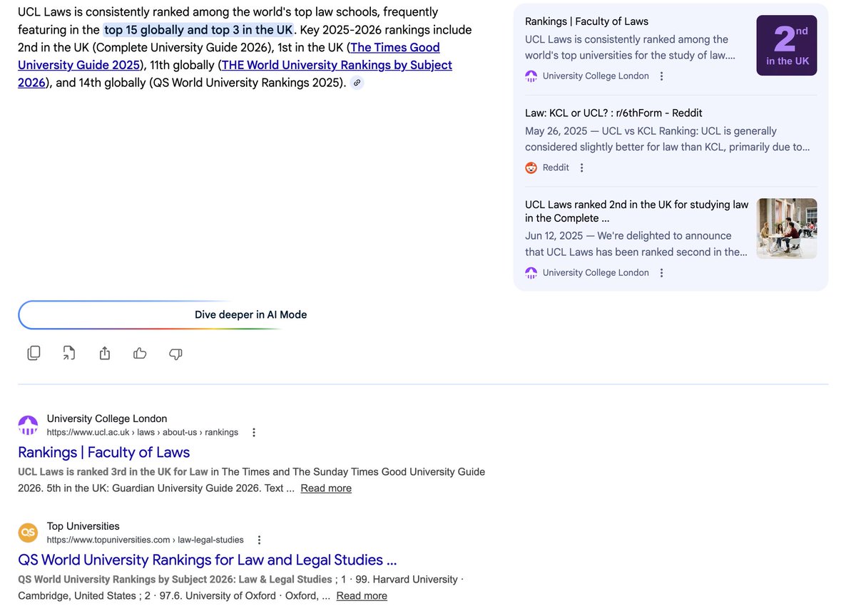This screenshot has width=856, height=616.
Task: Click the export AI overview icon
Action: (x=69, y=353)
